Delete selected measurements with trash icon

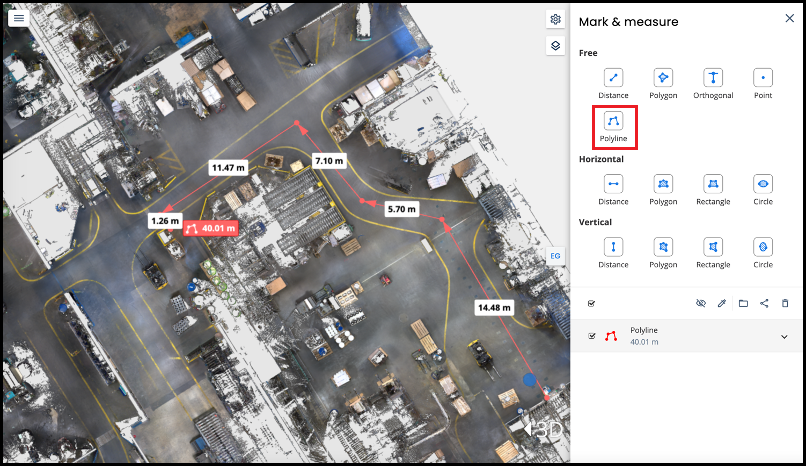coord(785,303)
